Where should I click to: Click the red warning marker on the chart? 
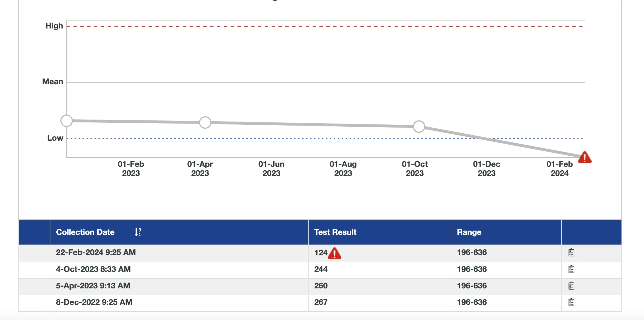click(x=584, y=157)
